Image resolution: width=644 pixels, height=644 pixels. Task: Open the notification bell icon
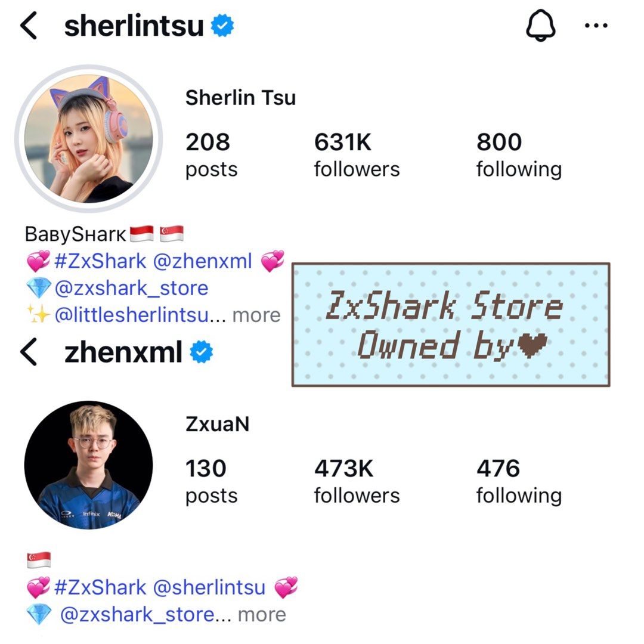[x=541, y=25]
